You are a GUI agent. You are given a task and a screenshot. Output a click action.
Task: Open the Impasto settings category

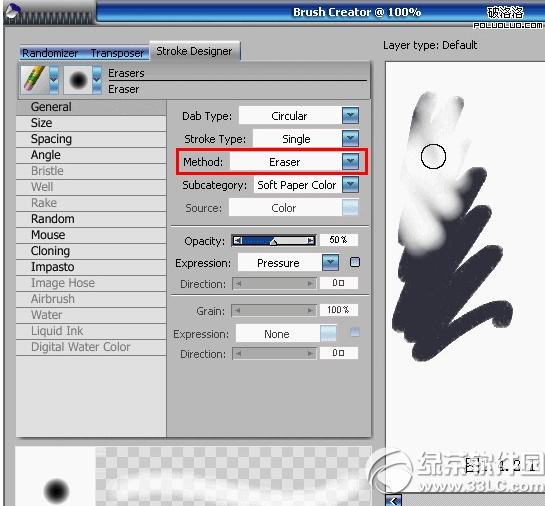tap(91, 267)
